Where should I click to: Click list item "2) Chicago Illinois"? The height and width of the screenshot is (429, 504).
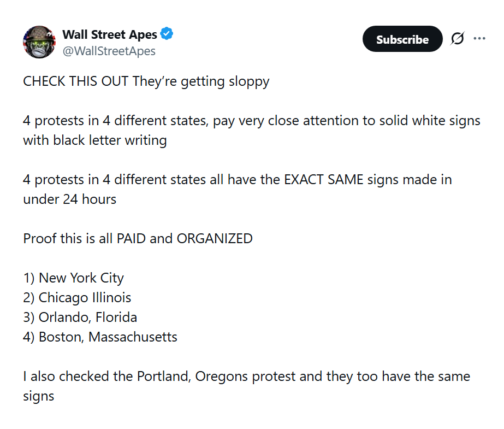tap(77, 297)
